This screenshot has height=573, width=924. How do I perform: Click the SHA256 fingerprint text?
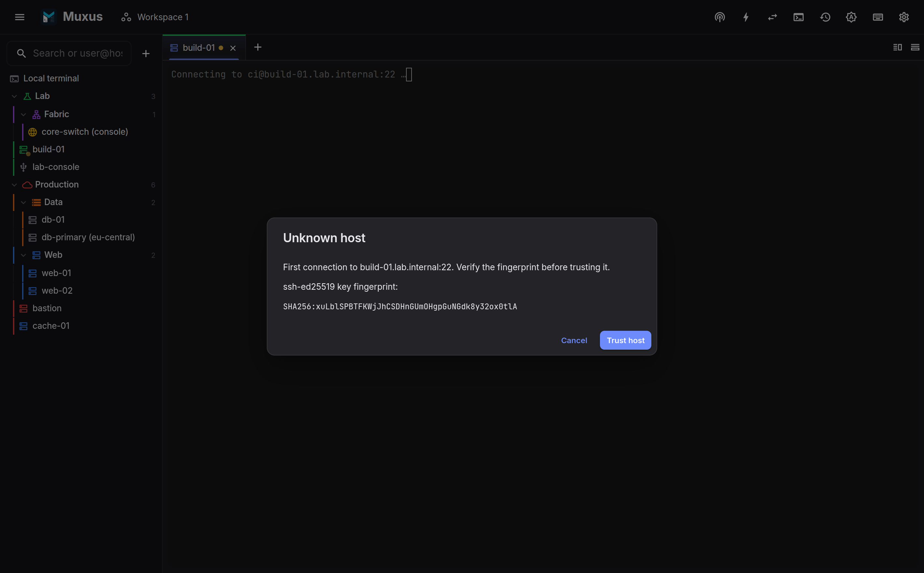[400, 307]
